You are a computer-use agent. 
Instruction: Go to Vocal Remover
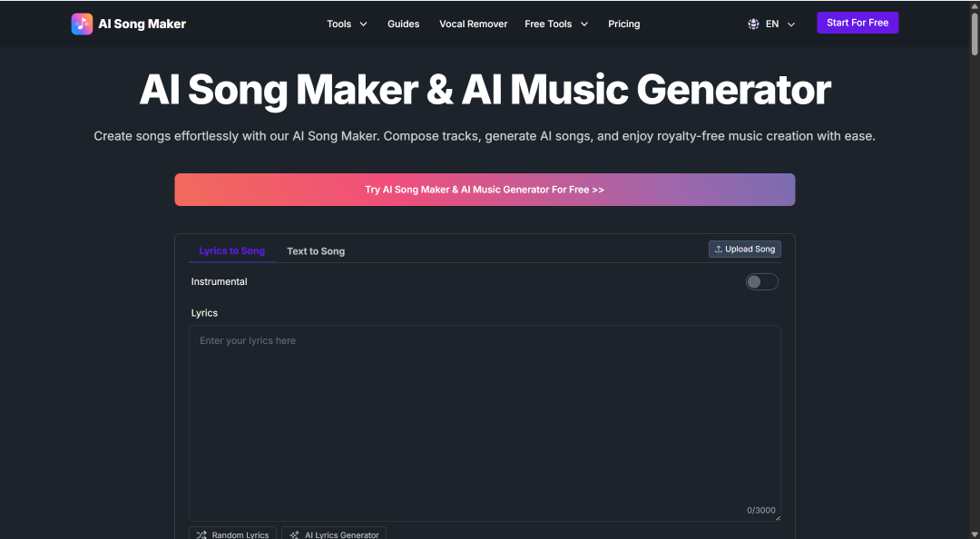pyautogui.click(x=473, y=24)
